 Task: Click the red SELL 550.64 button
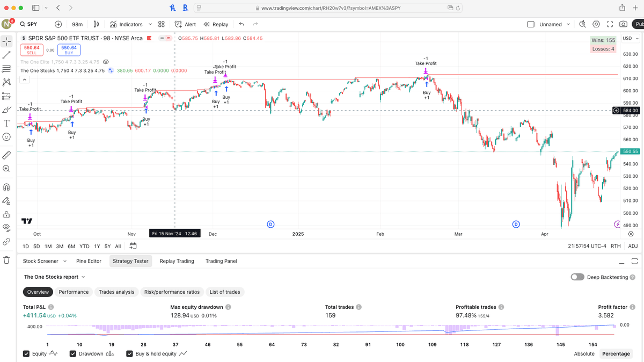32,50
